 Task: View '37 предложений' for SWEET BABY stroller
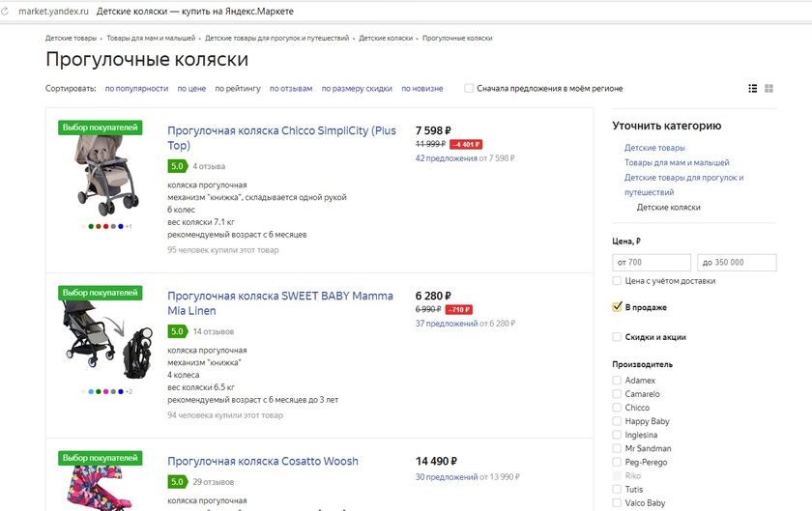447,324
